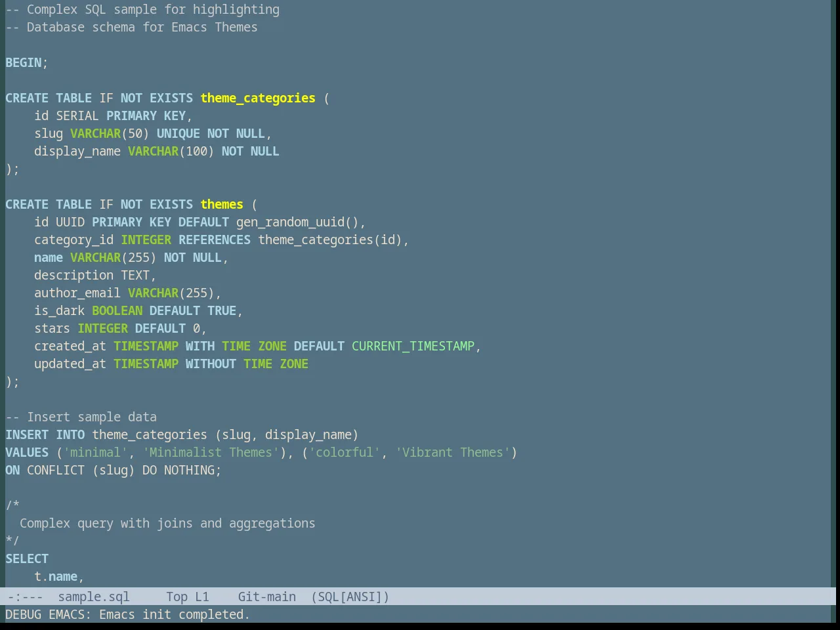
Task: Click the WITHOUT keyword on updated_at line
Action: [x=211, y=364]
